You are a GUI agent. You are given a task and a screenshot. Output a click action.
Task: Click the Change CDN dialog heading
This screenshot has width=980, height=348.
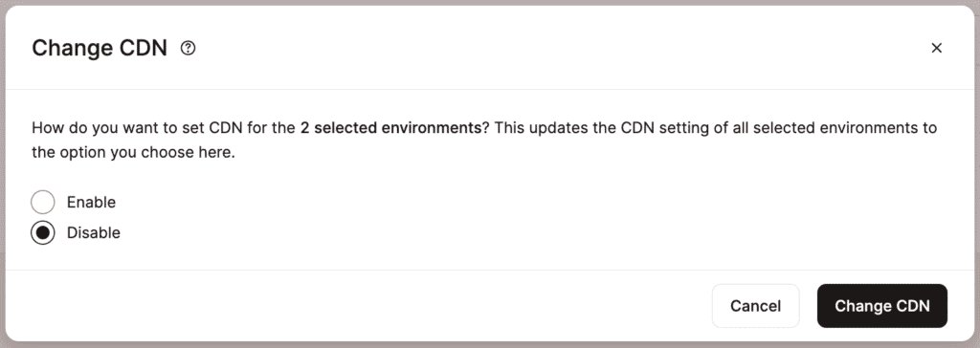click(100, 48)
